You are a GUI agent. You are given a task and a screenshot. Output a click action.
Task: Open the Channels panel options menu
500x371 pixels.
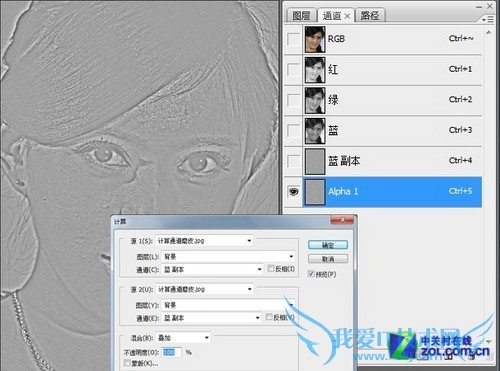pyautogui.click(x=488, y=20)
